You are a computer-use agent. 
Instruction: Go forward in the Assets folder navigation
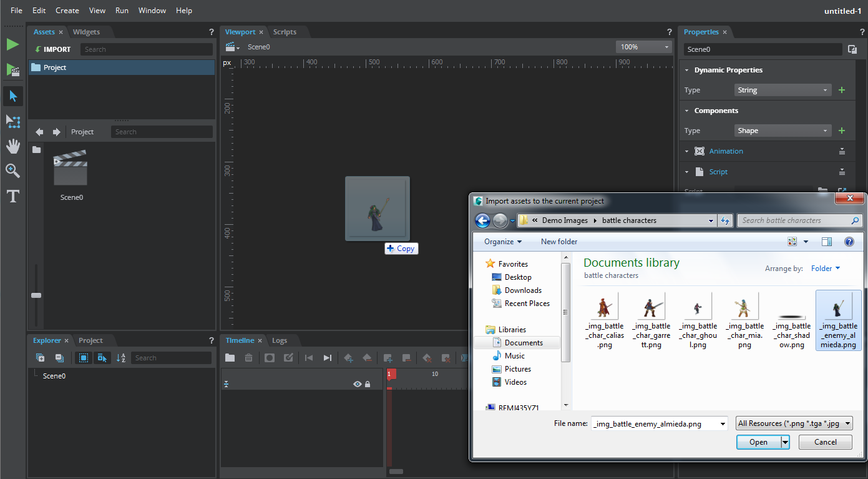(x=56, y=132)
